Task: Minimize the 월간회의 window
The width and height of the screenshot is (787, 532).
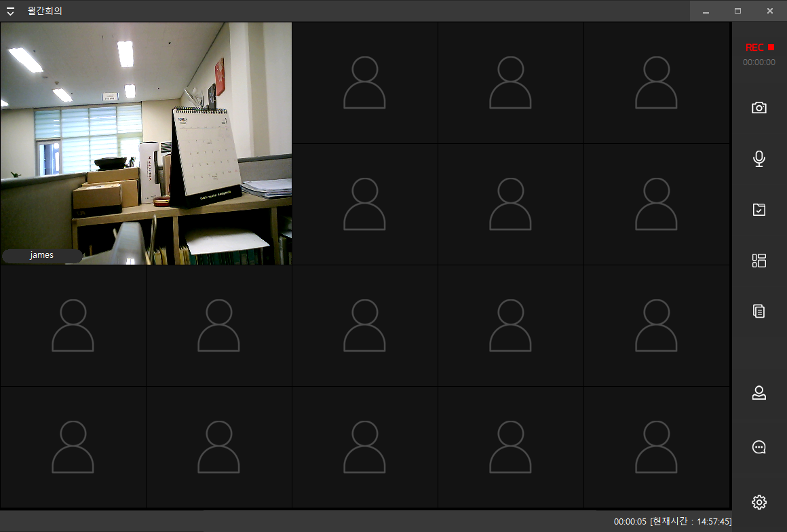Action: click(x=706, y=11)
